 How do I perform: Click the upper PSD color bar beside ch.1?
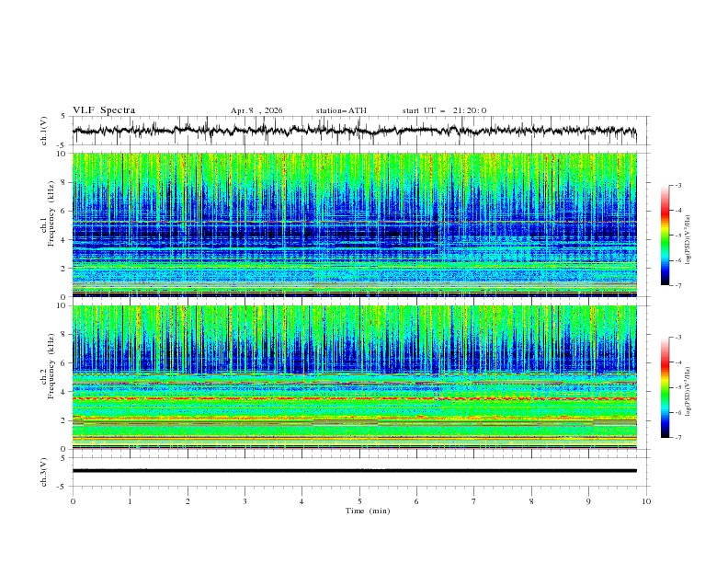coord(665,236)
